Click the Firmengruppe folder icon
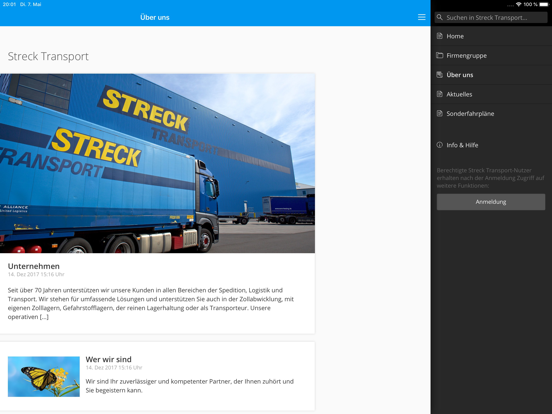552x414 pixels. tap(440, 55)
